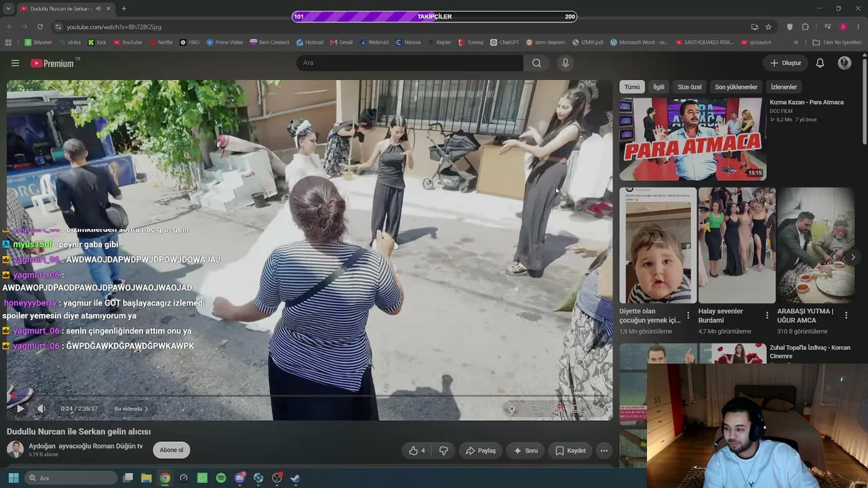Toggle subtitles in the video player
The height and width of the screenshot is (488, 868).
[x=535, y=409]
